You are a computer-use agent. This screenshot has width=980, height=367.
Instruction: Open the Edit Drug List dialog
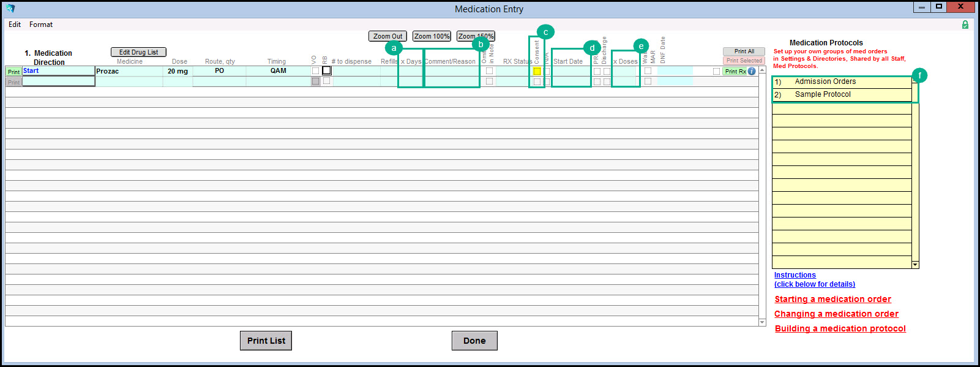[138, 52]
